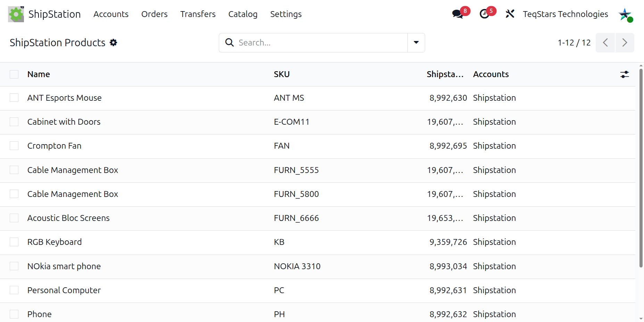The height and width of the screenshot is (322, 644).
Task: Click the 8,992,695 ID cell
Action: 448,146
